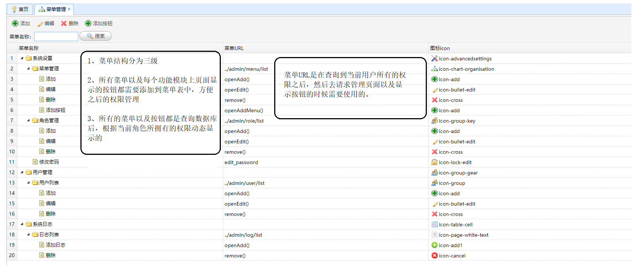The height and width of the screenshot is (273, 644).
Task: Click the 系统设置 folder icon
Action: [x=29, y=58]
